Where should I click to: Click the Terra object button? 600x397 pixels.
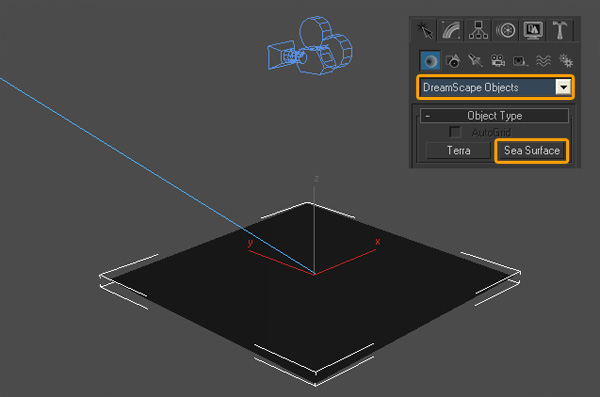pos(458,150)
